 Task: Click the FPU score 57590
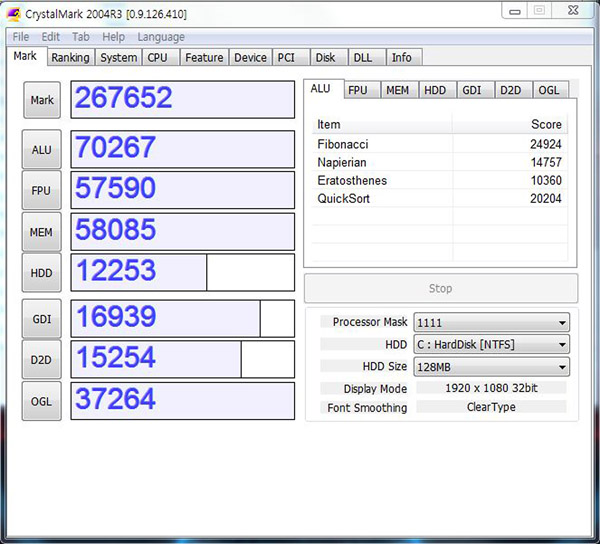(183, 190)
